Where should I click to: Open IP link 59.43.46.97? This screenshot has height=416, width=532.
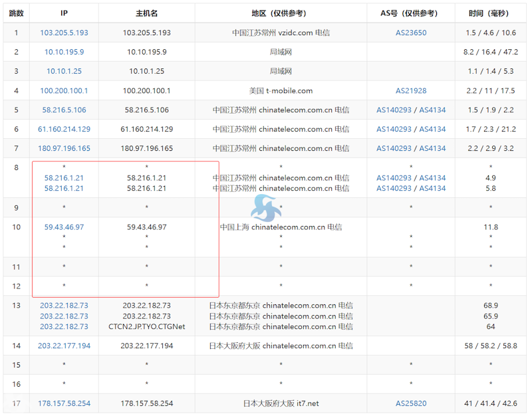[x=64, y=227]
